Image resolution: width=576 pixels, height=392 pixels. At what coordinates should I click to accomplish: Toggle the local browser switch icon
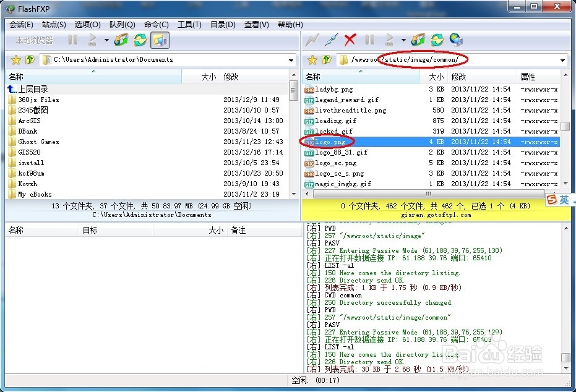tap(160, 40)
